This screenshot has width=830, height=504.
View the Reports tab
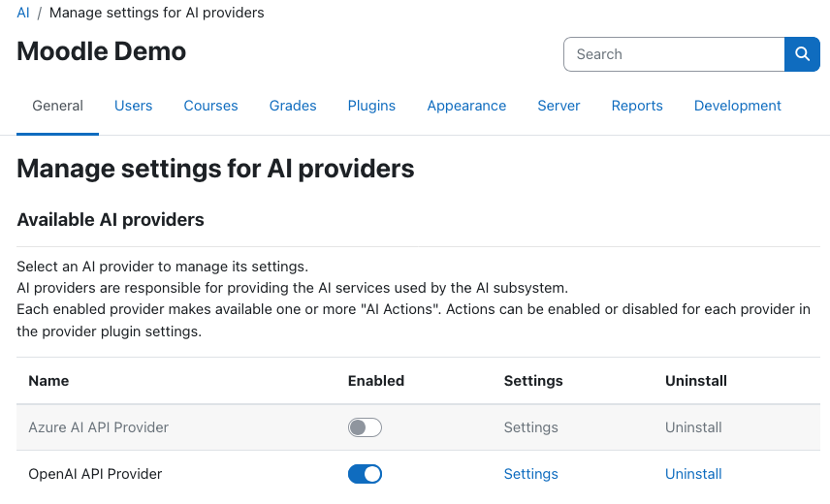(x=637, y=106)
